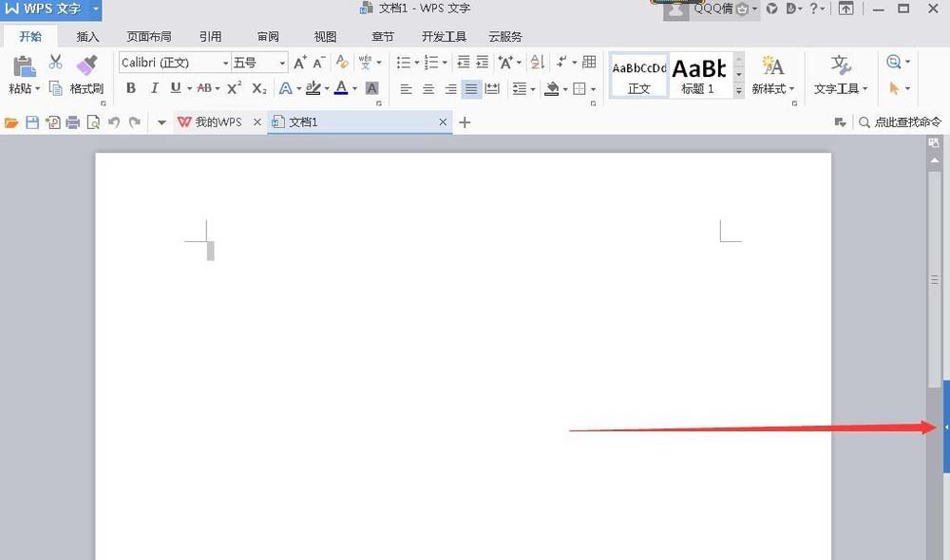This screenshot has width=950, height=560.
Task: Expand the bullet list dropdown
Action: [x=417, y=63]
